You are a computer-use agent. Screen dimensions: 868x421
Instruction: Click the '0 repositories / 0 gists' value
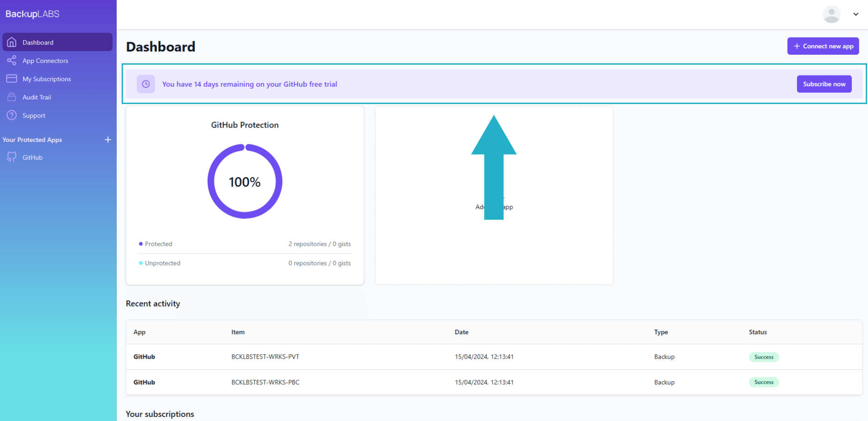(x=320, y=263)
